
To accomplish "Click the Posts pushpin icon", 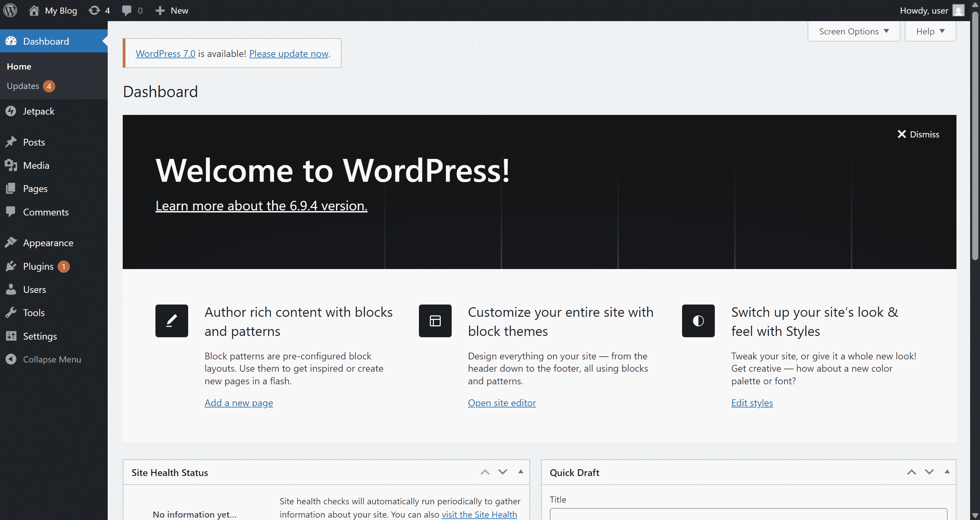I will coord(11,142).
